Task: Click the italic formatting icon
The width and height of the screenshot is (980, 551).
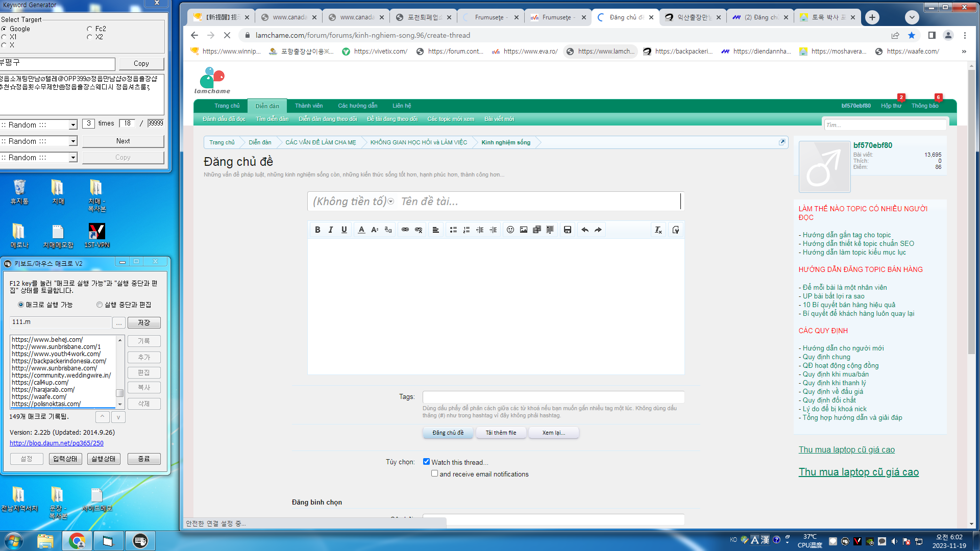Action: click(x=331, y=230)
